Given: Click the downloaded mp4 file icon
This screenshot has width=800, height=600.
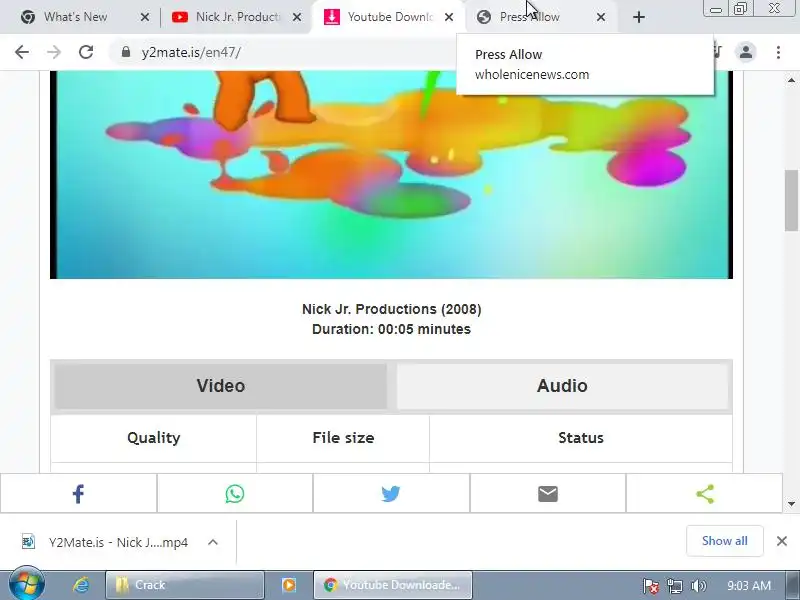Looking at the screenshot, I should 29,541.
